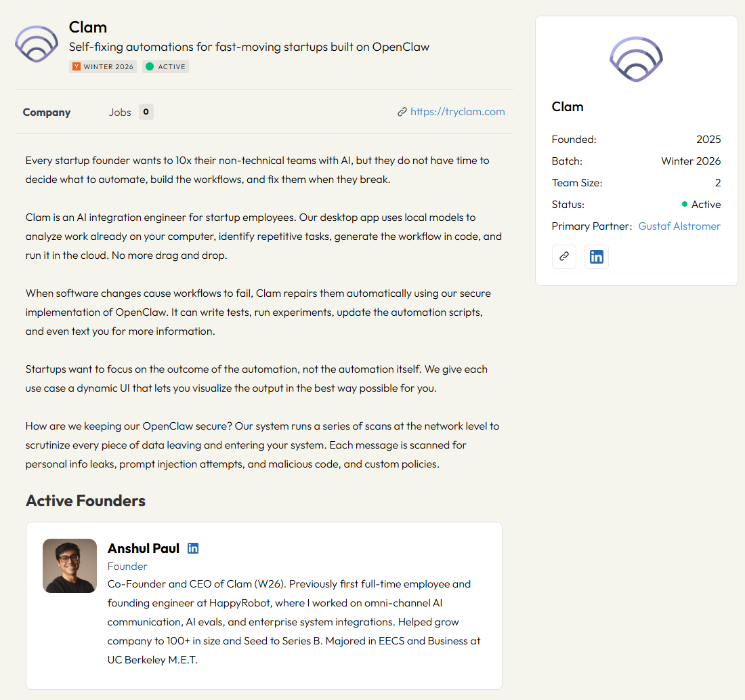
Task: Click the Jobs count badge showing 0
Action: 146,112
